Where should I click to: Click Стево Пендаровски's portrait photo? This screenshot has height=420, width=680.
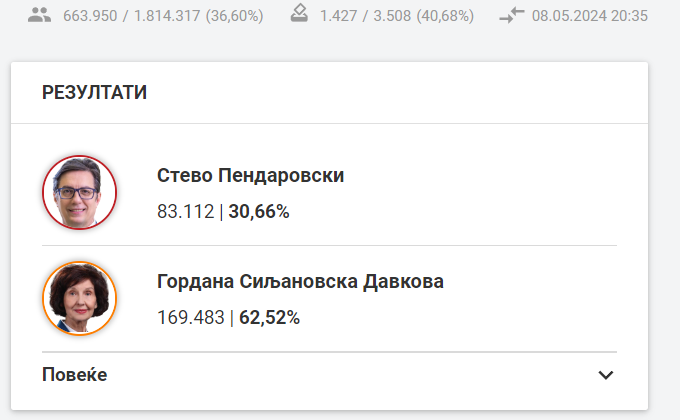click(79, 192)
